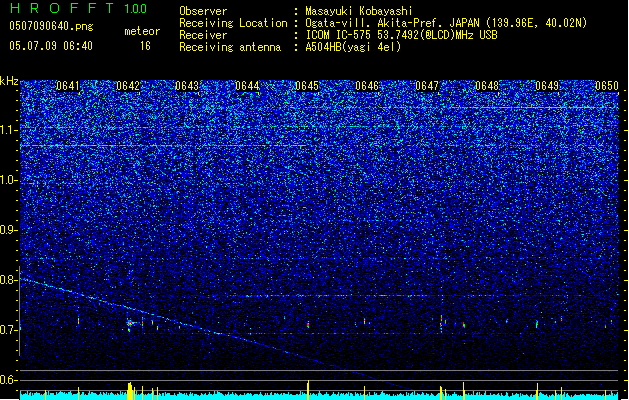Click the 0648 time marker

pos(487,86)
